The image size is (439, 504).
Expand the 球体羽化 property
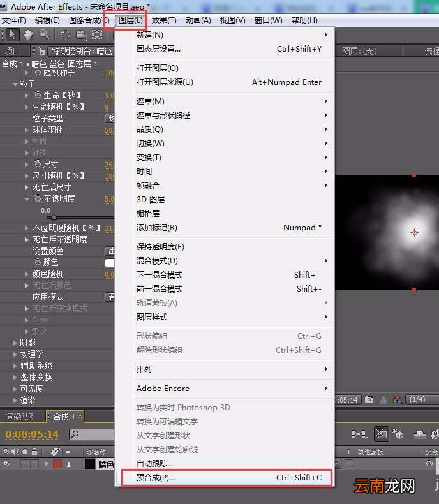[x=27, y=130]
